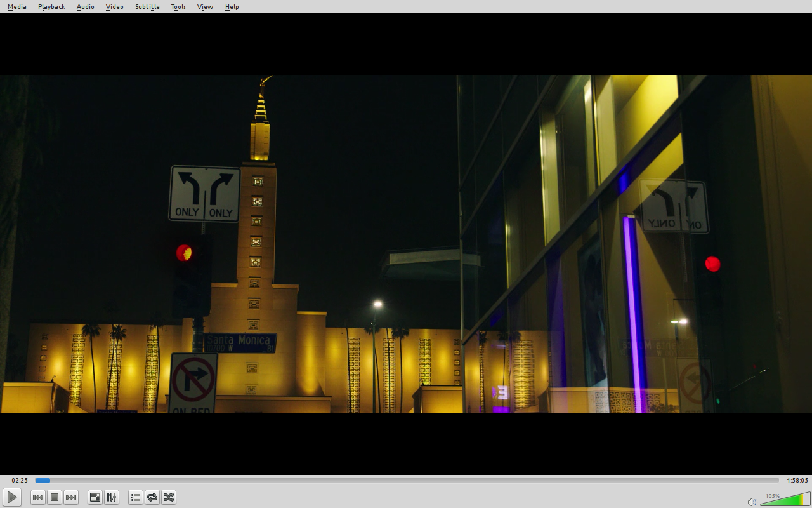Mute audio using speaker icon
The height and width of the screenshot is (508, 812).
pyautogui.click(x=752, y=502)
